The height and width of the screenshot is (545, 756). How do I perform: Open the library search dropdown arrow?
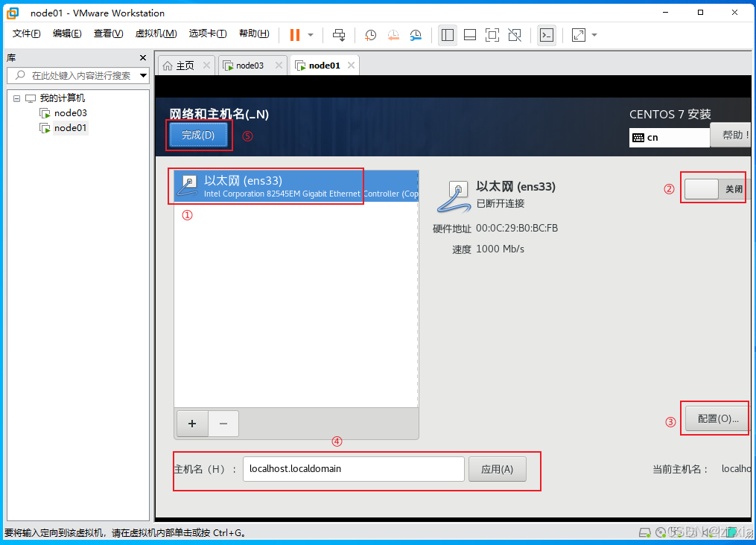click(143, 76)
